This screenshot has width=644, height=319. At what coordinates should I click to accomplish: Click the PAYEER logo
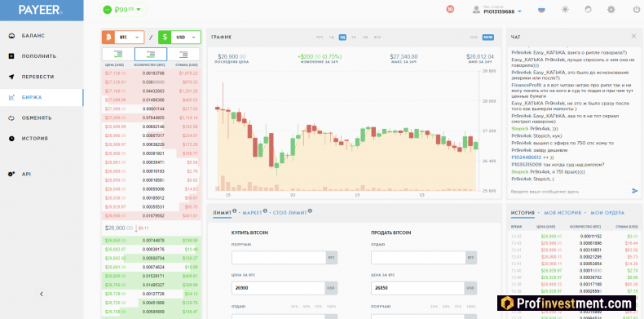click(40, 11)
